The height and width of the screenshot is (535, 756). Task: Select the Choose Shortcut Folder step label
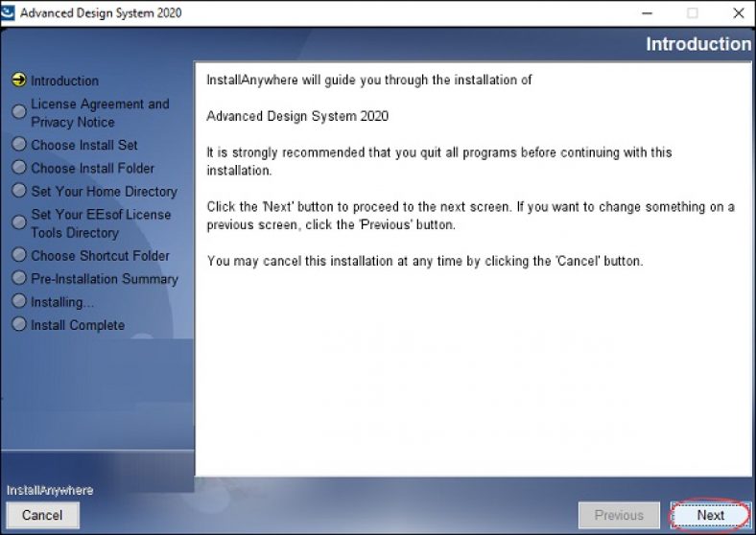[x=101, y=255]
